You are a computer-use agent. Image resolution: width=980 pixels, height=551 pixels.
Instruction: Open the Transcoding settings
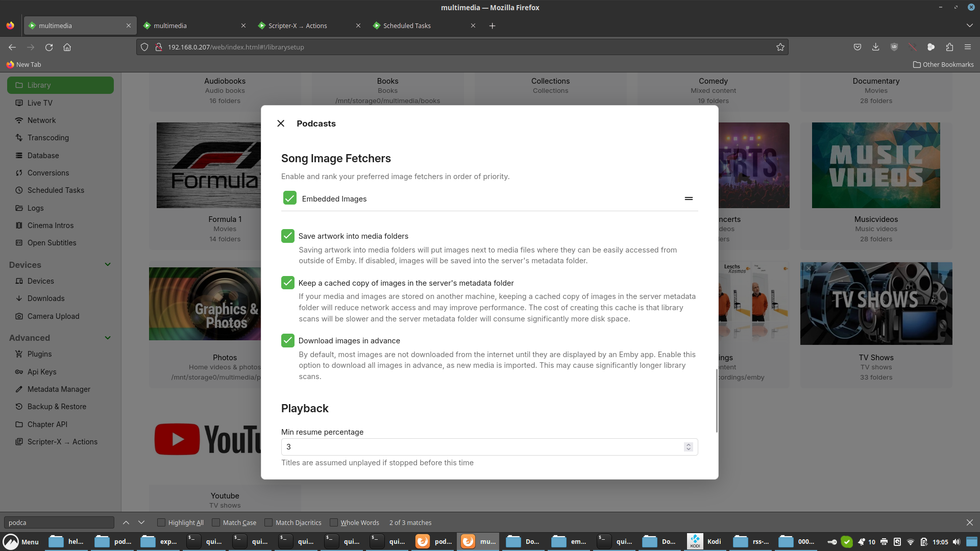coord(47,137)
